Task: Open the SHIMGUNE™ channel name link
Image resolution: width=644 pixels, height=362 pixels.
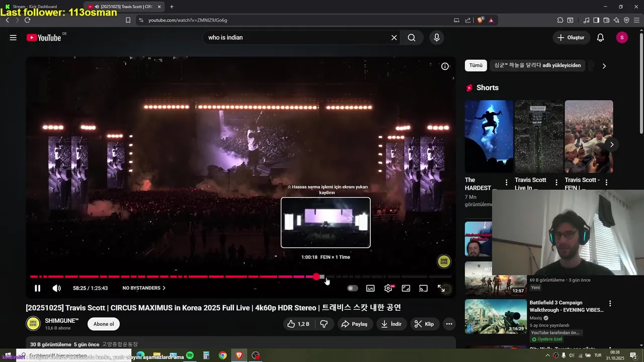Action: [62, 321]
